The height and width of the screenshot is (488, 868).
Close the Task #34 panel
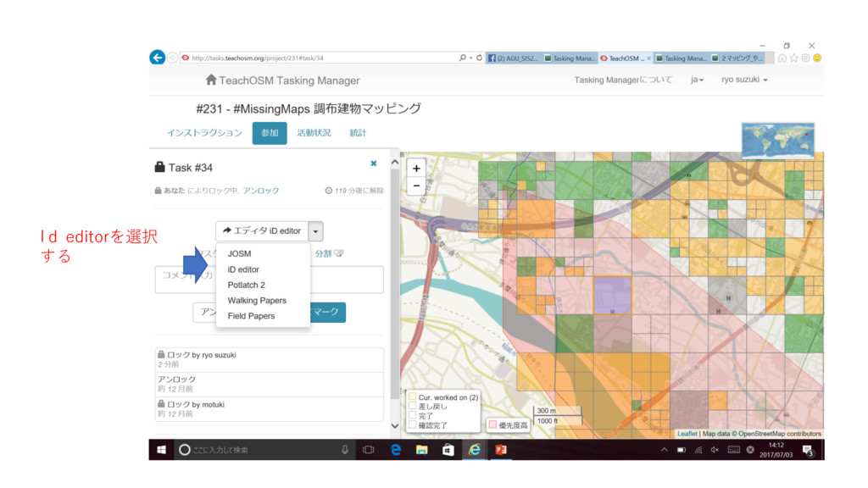click(374, 164)
